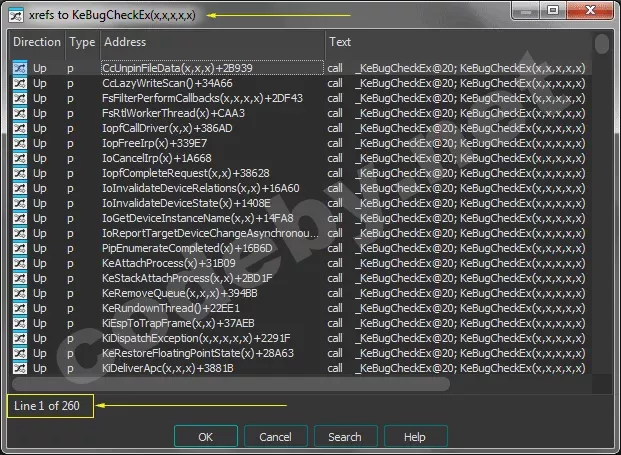Viewport: 621px width, 455px height.
Task: Click xref icon of IoInvalidateDeviceState row
Action: point(20,203)
